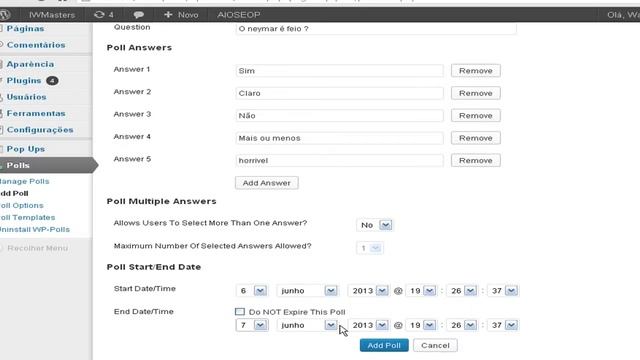Open the start date day dropdown
640x360 pixels.
(252, 291)
